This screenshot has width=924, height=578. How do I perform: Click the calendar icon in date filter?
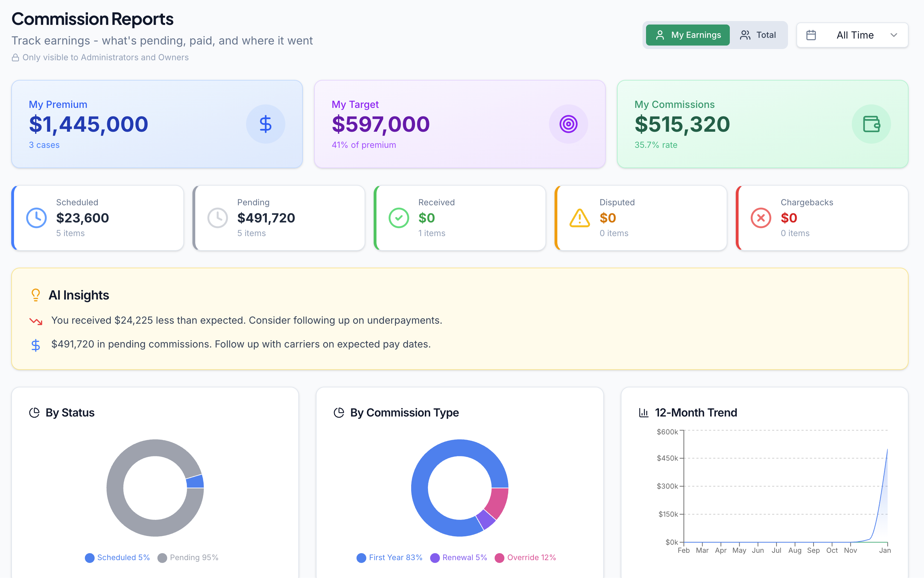pos(811,35)
